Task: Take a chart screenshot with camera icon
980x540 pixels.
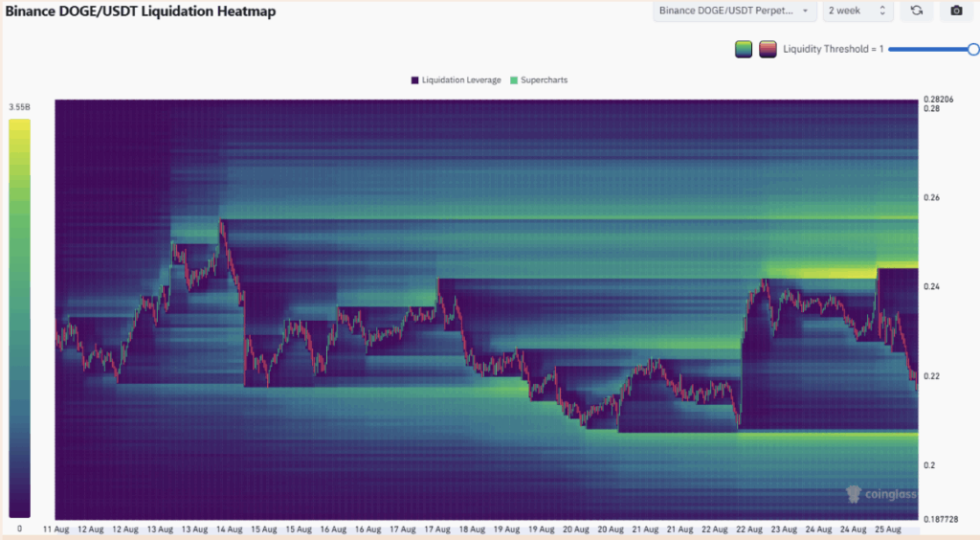Action: pyautogui.click(x=956, y=11)
